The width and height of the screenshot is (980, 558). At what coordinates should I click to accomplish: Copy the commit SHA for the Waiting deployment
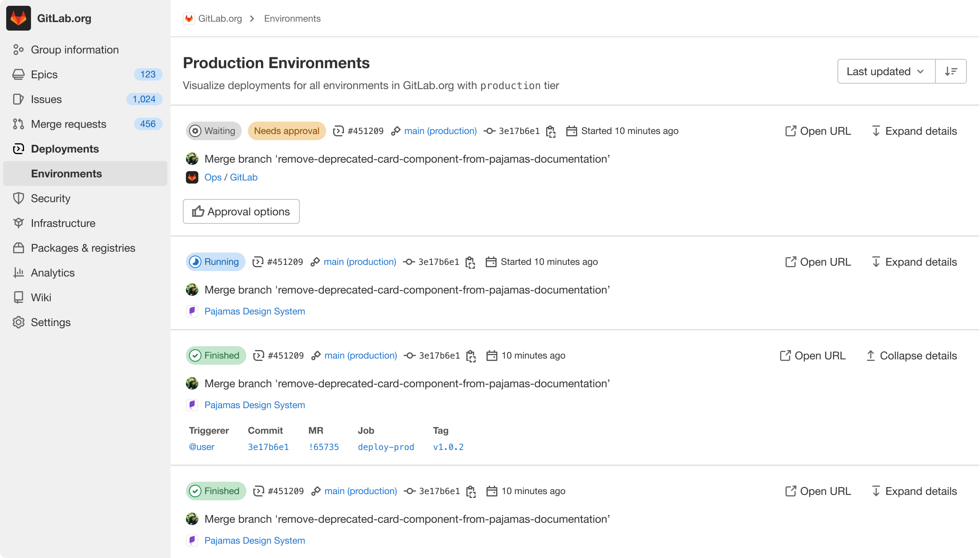(551, 131)
